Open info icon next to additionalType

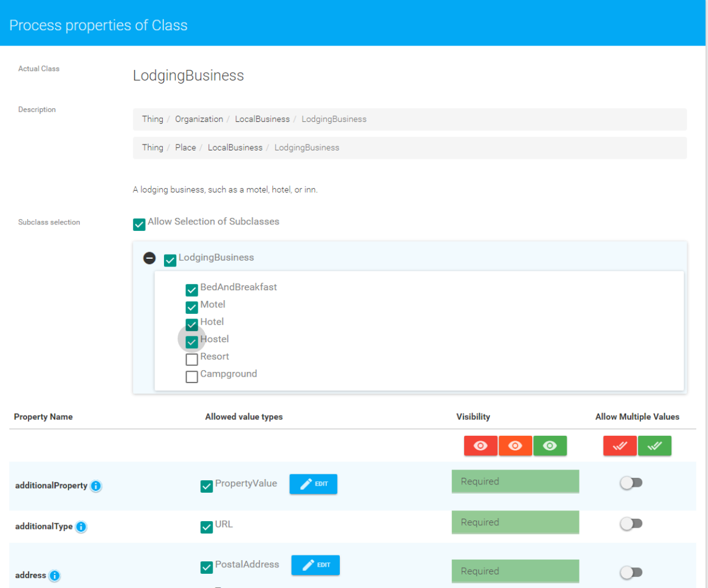(81, 526)
